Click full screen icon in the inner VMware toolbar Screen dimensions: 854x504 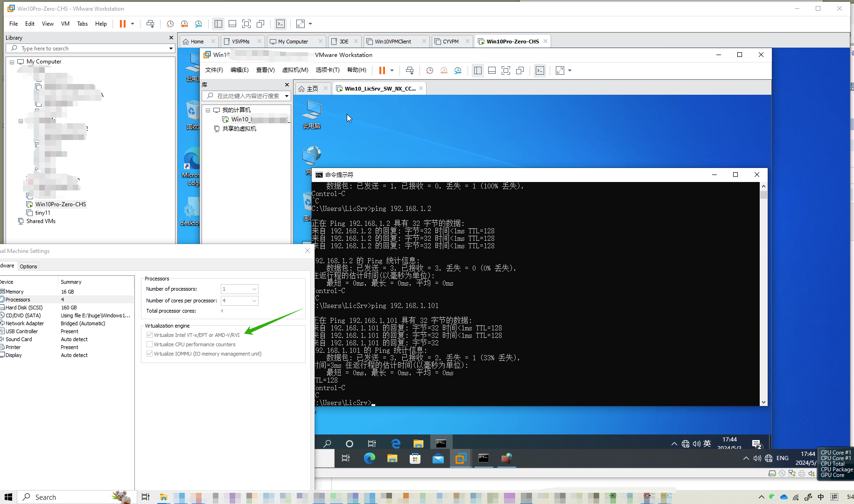(506, 70)
